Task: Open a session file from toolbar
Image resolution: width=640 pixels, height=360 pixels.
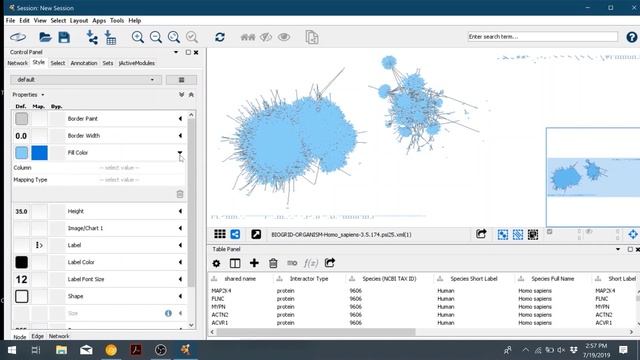Action: click(x=45, y=38)
